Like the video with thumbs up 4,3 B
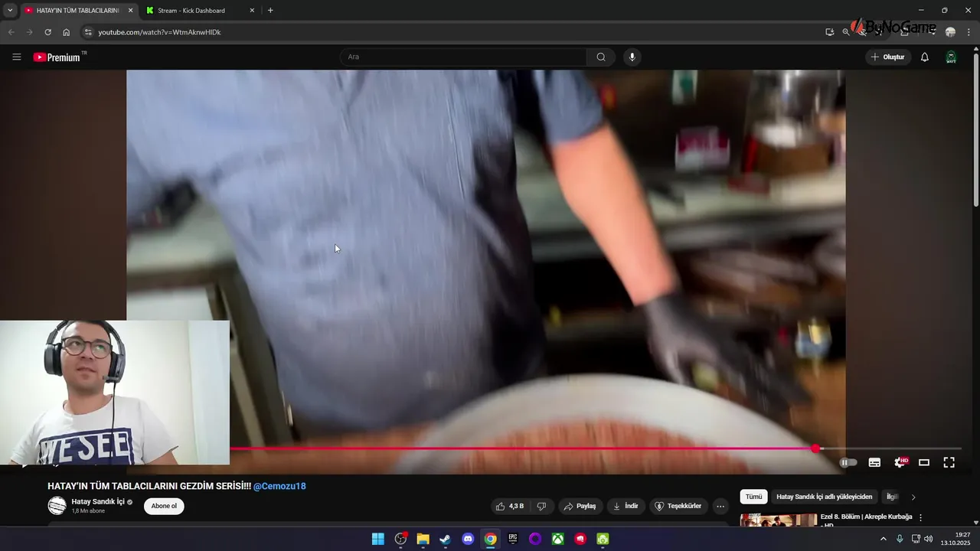This screenshot has height=551, width=980. pyautogui.click(x=510, y=506)
